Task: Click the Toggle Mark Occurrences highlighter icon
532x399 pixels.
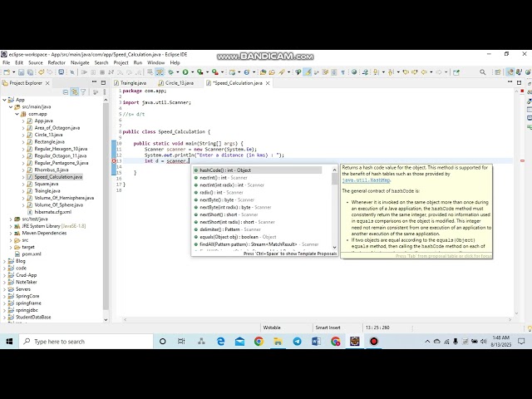Action: (x=308, y=72)
